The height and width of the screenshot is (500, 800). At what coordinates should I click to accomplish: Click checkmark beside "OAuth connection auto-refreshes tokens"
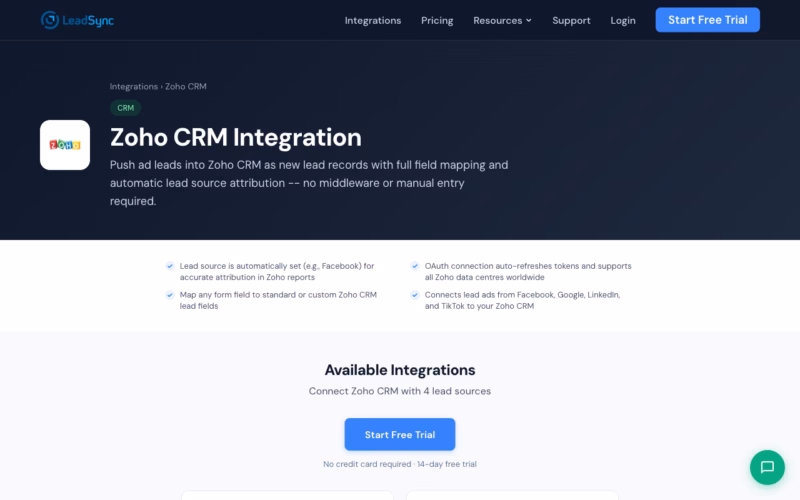(x=415, y=266)
